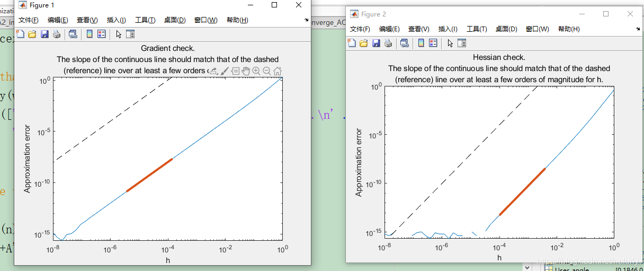Open 插入(I) menu in Figure 1
644x271 pixels.
coord(117,20)
